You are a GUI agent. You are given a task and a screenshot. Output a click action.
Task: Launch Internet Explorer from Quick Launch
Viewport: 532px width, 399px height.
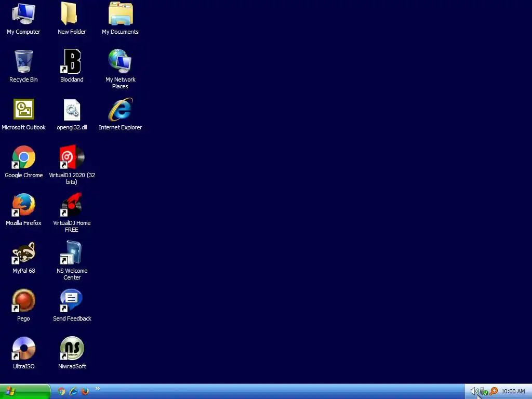point(73,391)
